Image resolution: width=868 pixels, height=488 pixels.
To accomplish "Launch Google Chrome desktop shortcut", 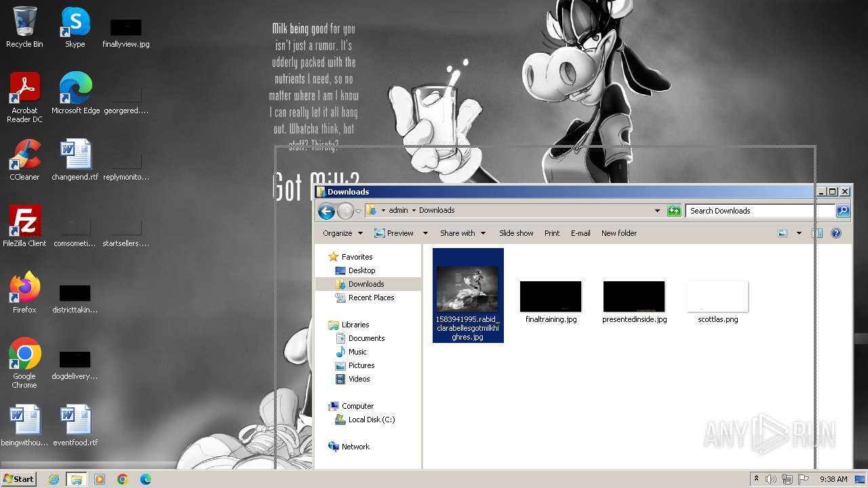I will point(24,363).
